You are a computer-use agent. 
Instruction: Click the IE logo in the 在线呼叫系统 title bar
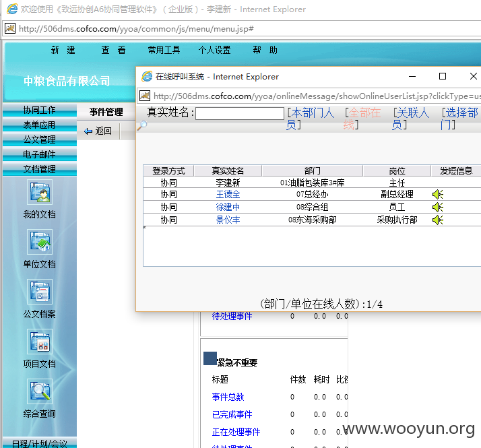[x=147, y=76]
